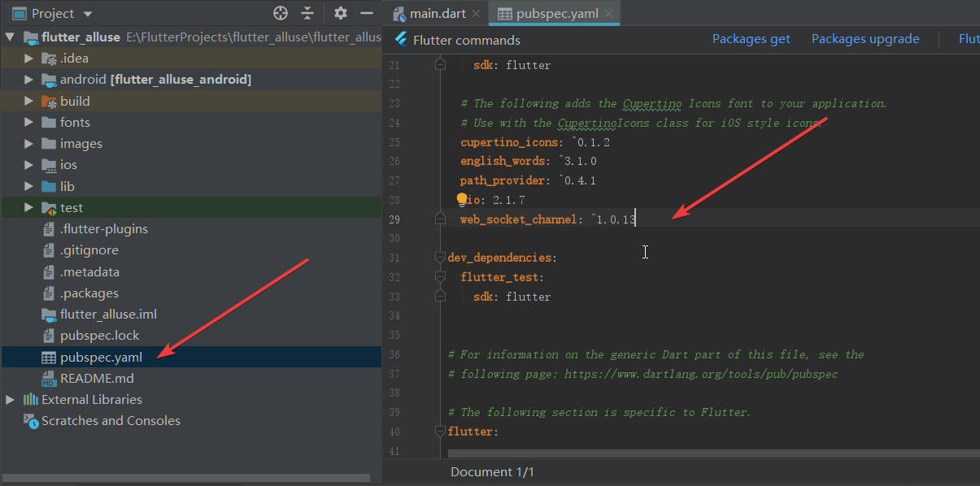This screenshot has height=486, width=980.
Task: Close the pubspec.yaml tab
Action: [608, 14]
